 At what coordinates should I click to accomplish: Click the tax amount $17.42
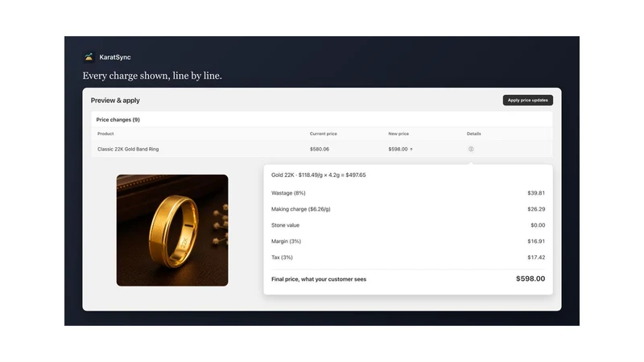click(x=536, y=257)
